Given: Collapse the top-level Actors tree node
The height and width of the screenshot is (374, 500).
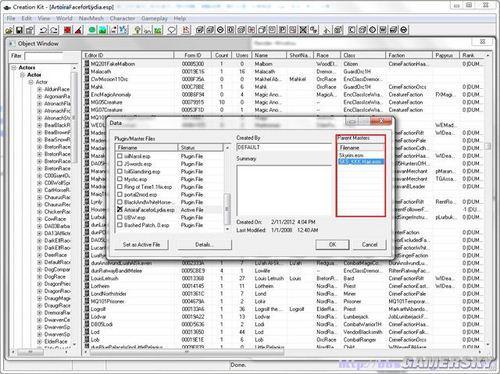Looking at the screenshot, I should click(14, 67).
